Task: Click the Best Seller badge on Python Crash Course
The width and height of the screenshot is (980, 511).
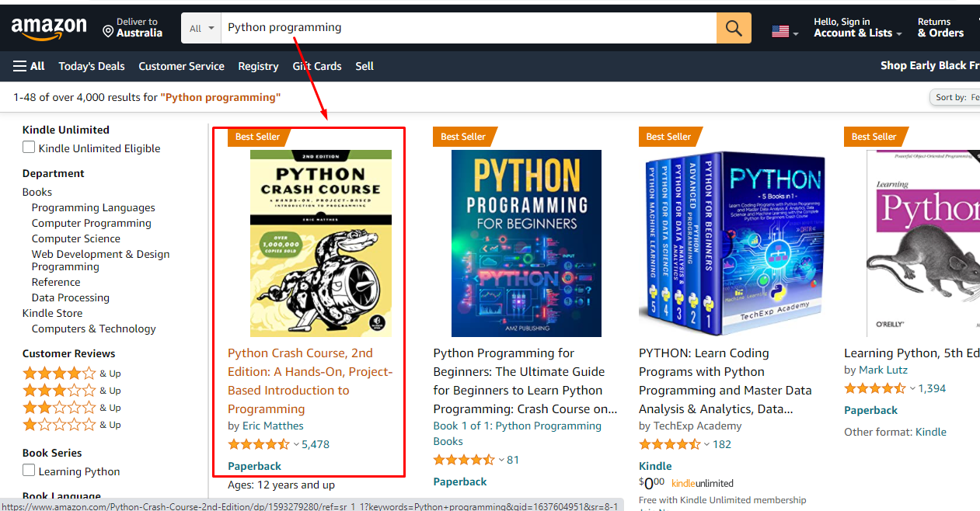Action: 258,137
